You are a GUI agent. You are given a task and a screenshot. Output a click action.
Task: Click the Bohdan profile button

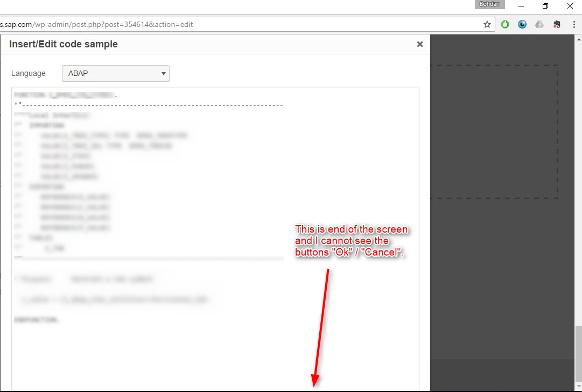coord(489,4)
